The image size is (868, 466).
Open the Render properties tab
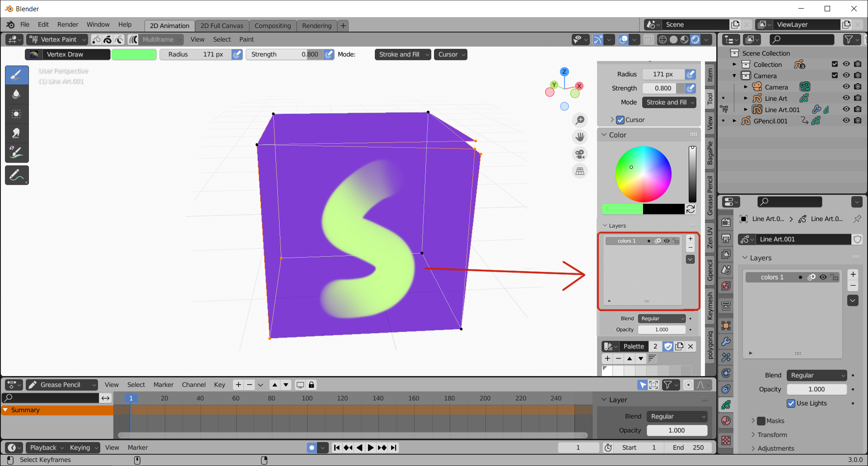(726, 222)
